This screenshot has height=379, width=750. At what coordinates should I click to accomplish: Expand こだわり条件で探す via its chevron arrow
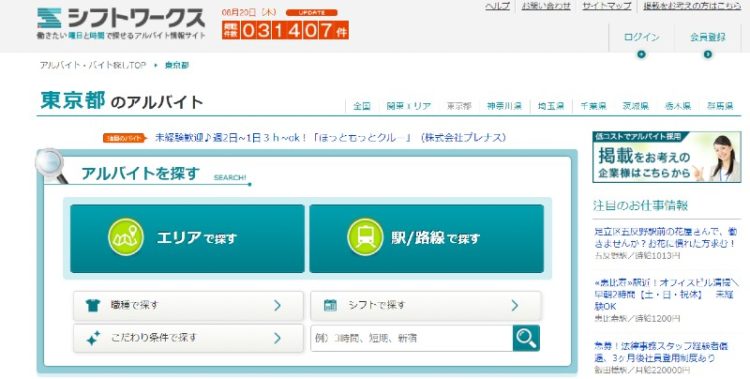(277, 338)
